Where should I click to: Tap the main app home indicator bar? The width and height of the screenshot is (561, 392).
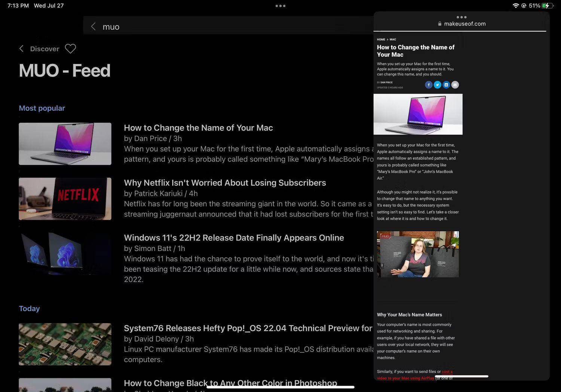280,387
